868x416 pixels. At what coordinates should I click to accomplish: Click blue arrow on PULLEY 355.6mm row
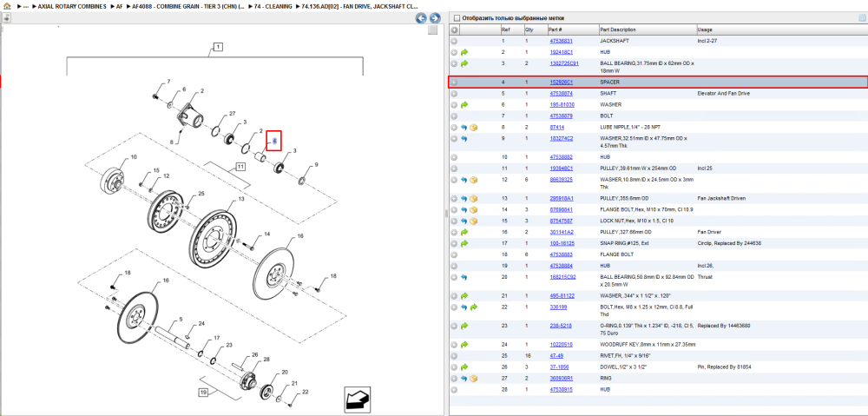(x=464, y=198)
